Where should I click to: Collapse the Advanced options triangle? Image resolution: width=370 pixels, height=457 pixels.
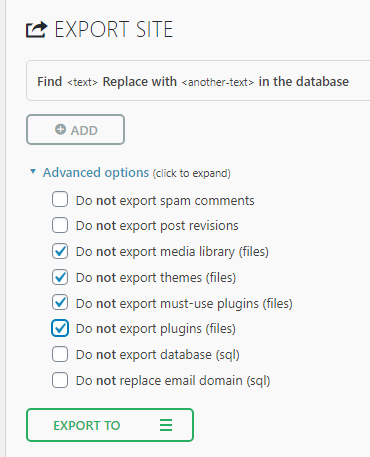(x=33, y=171)
